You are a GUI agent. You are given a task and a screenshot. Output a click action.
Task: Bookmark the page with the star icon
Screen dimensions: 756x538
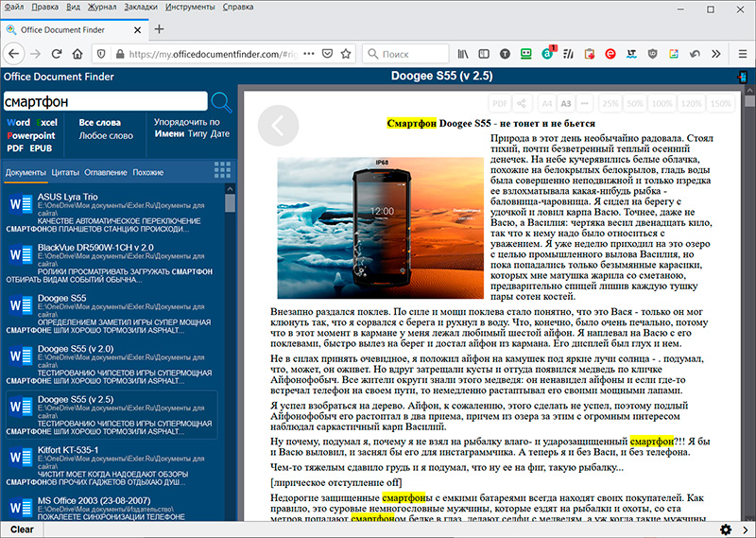348,54
